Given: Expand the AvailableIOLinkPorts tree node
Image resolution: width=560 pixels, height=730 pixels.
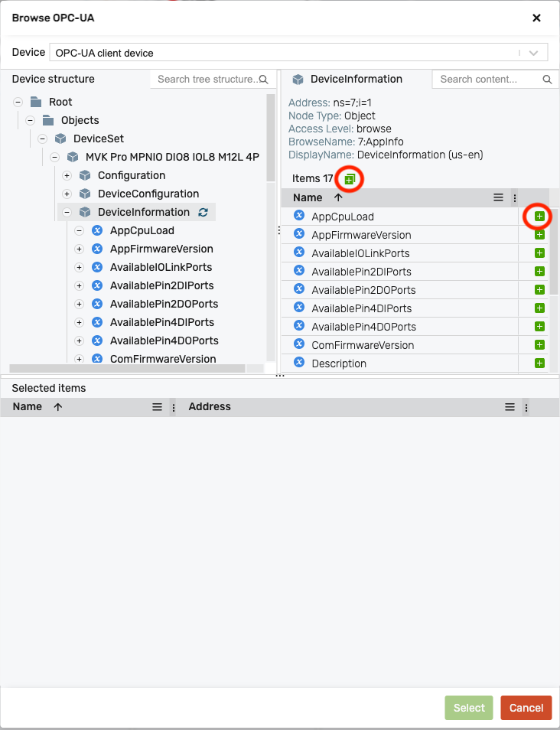Looking at the screenshot, I should point(79,268).
